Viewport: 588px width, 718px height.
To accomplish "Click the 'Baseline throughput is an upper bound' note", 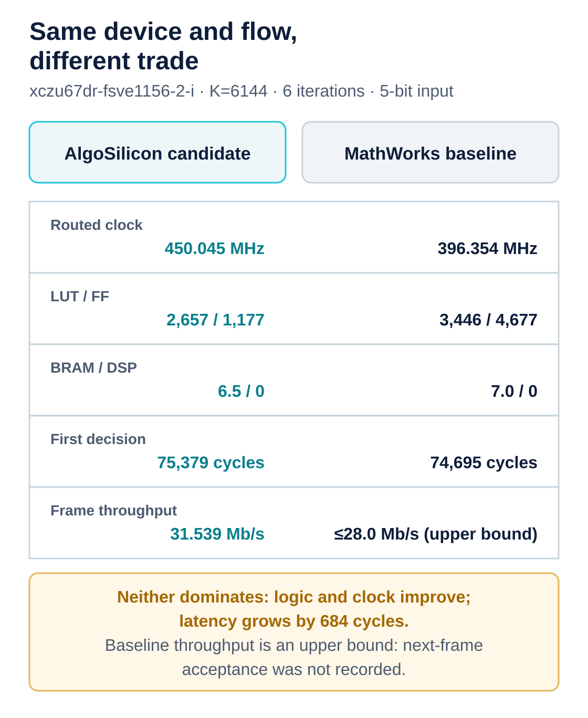I will [294, 657].
